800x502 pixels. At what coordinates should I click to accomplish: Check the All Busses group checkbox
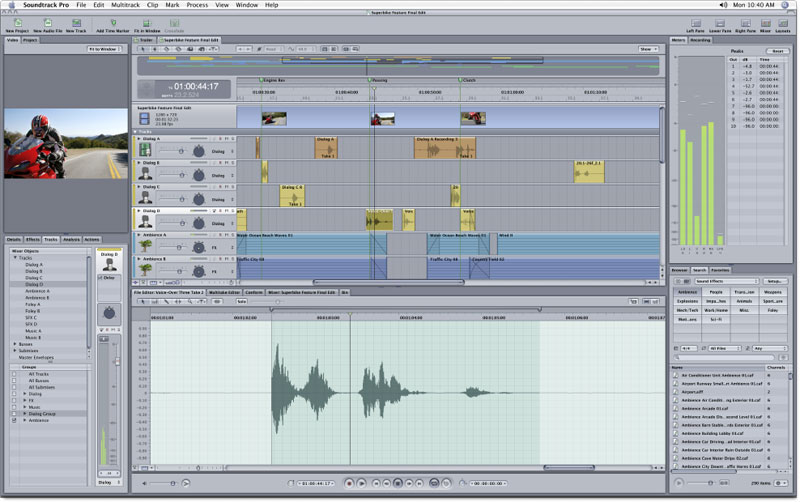[x=14, y=381]
